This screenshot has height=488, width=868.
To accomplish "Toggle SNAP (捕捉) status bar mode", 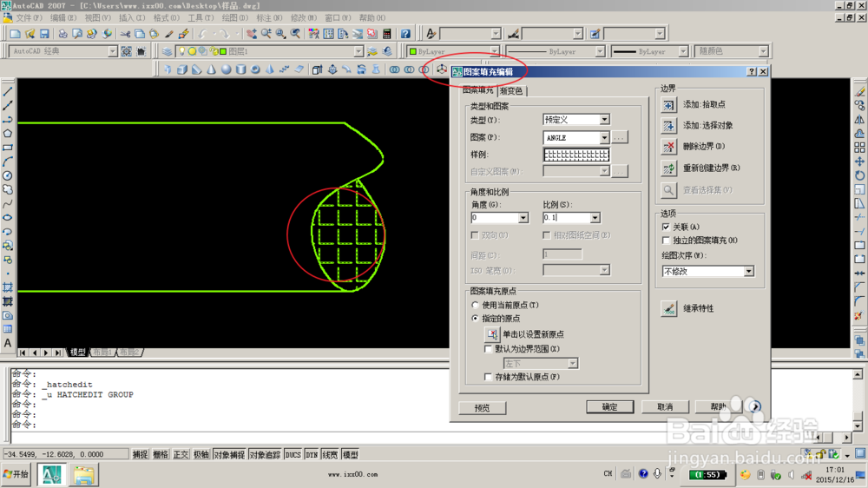I will 140,455.
